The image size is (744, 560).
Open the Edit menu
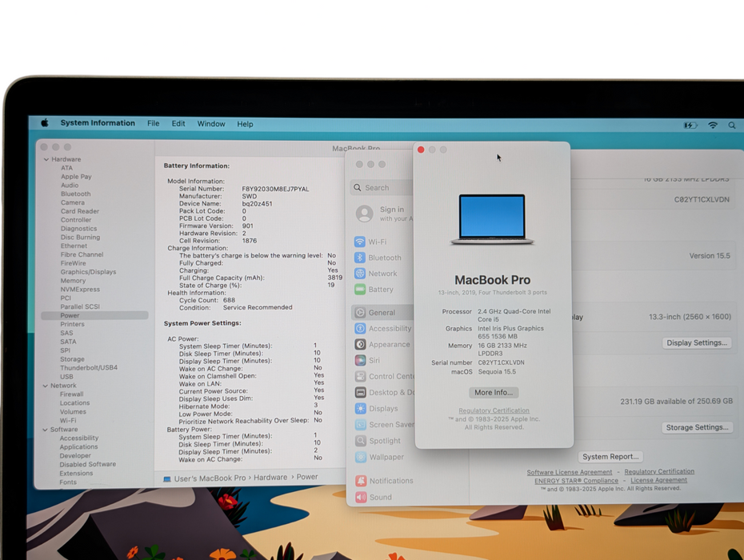tap(178, 123)
